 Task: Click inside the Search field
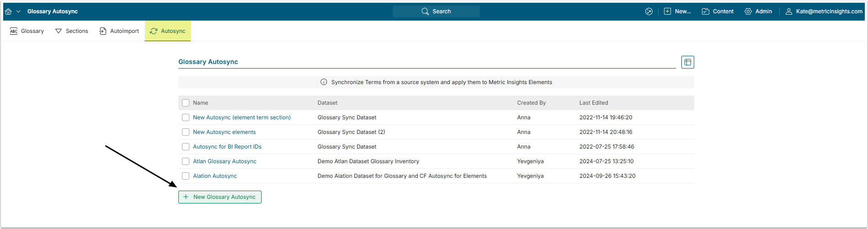coord(441,11)
